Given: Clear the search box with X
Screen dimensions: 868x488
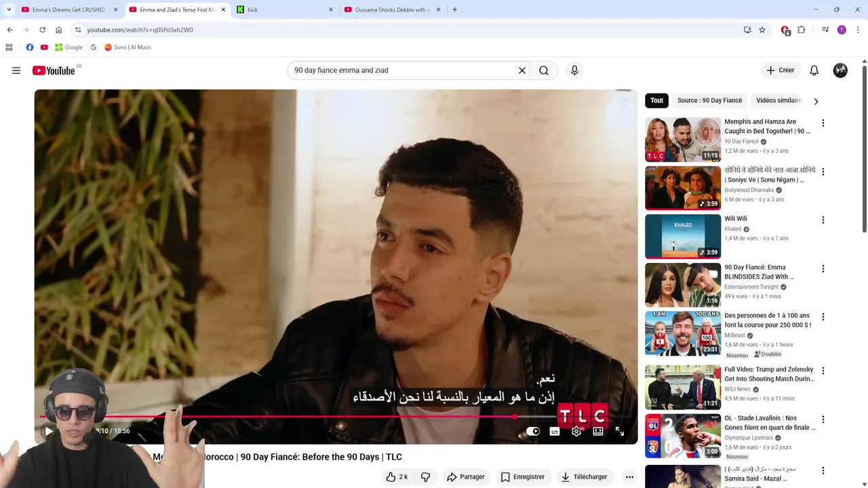Looking at the screenshot, I should (x=522, y=70).
